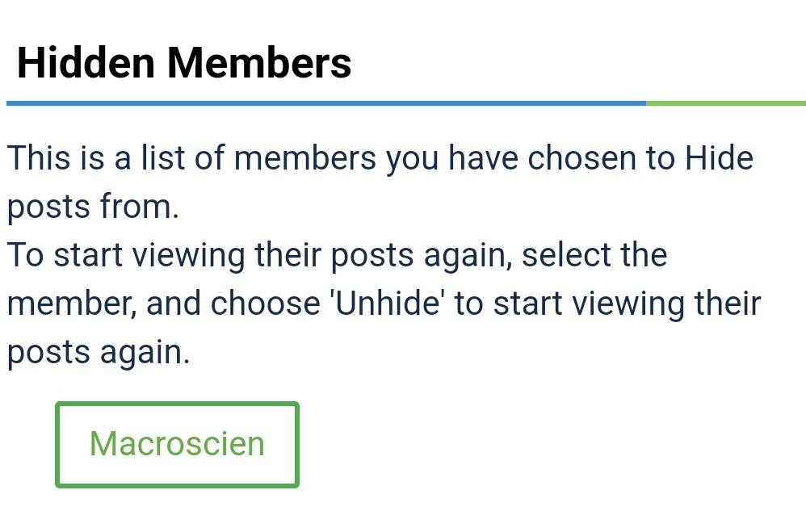
Task: Click the lowercase word 'members' in first sentence
Action: tap(305, 157)
